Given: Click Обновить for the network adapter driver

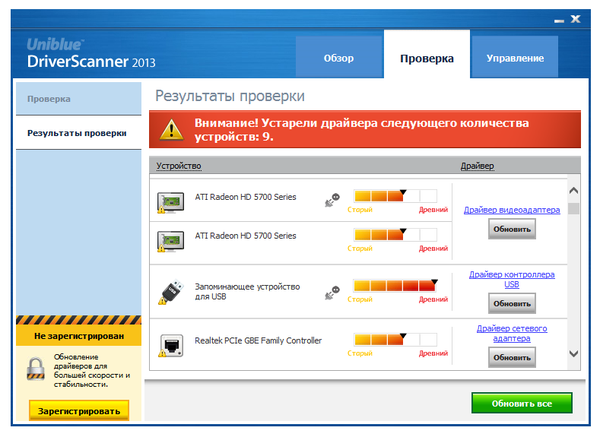Looking at the screenshot, I should click(512, 357).
